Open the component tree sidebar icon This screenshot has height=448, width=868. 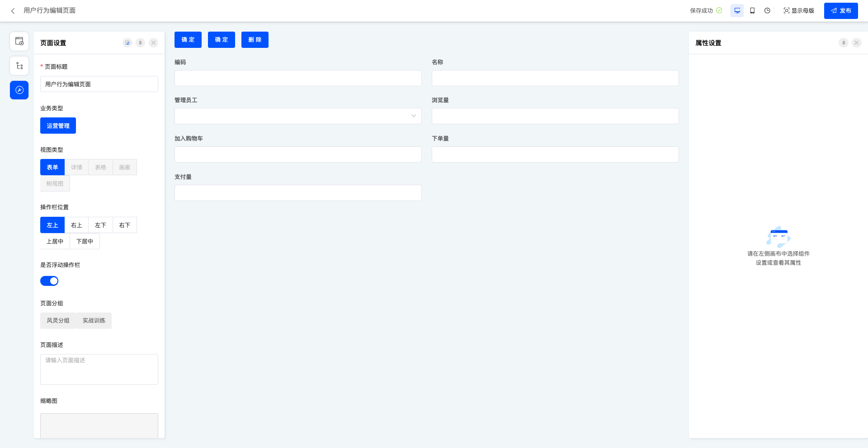[19, 66]
